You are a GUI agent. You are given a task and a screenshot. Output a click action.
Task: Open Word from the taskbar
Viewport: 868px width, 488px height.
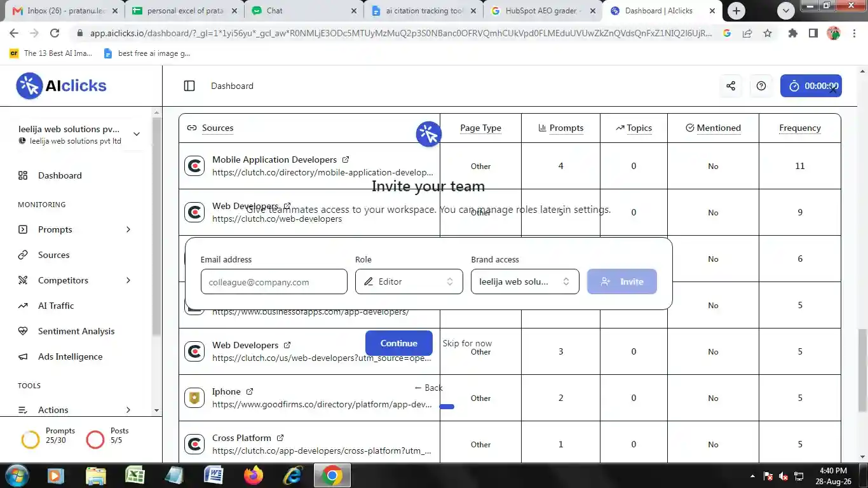[x=214, y=475]
